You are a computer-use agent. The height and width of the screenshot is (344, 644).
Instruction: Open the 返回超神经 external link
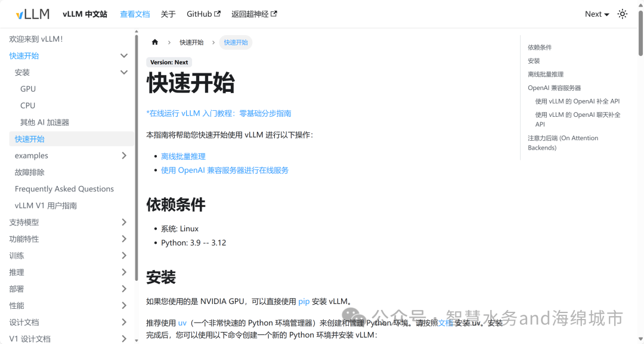(254, 14)
